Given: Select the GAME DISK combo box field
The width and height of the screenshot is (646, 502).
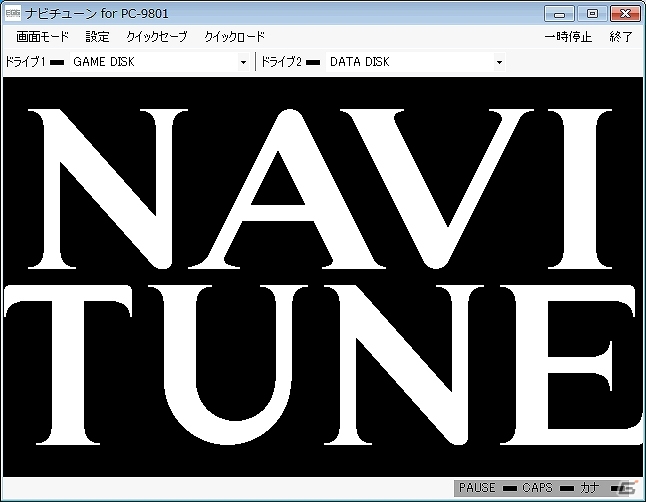Looking at the screenshot, I should coord(159,62).
